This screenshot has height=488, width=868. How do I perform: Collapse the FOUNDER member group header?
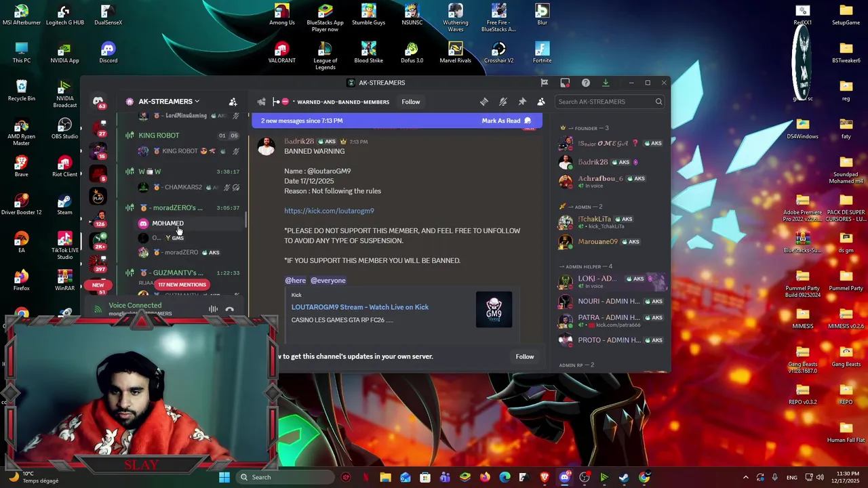(x=588, y=128)
